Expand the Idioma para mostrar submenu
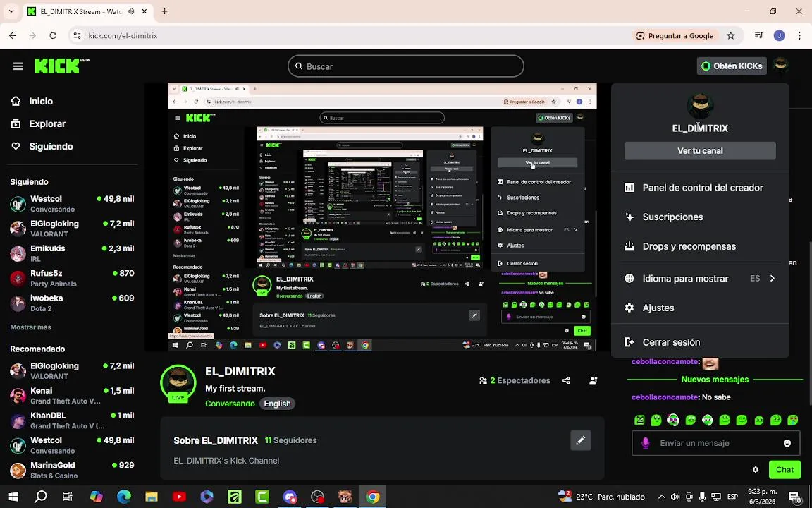 click(700, 279)
